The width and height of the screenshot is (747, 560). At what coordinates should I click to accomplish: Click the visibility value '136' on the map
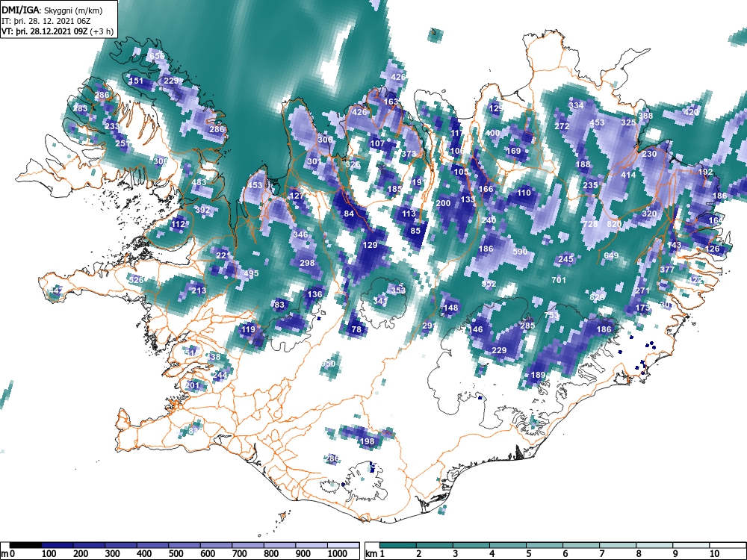[314, 293]
